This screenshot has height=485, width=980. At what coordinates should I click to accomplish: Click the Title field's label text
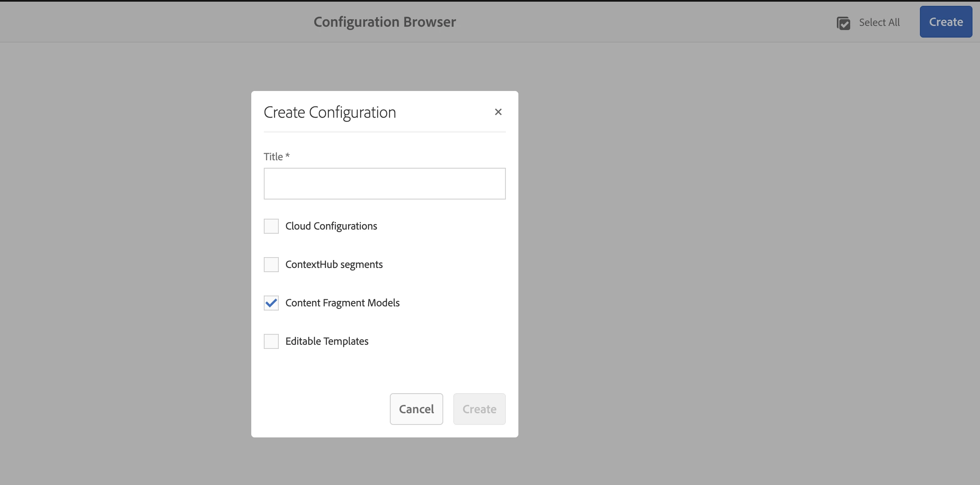[x=273, y=157]
